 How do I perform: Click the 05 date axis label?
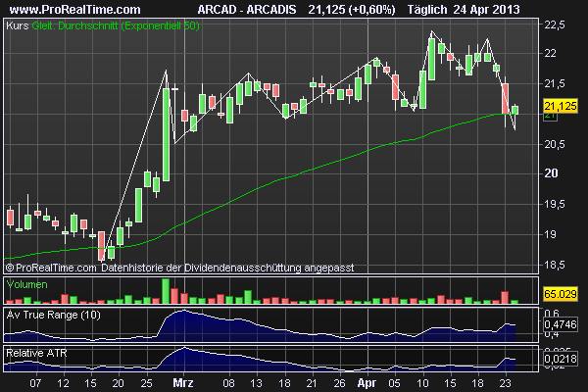pyautogui.click(x=395, y=383)
